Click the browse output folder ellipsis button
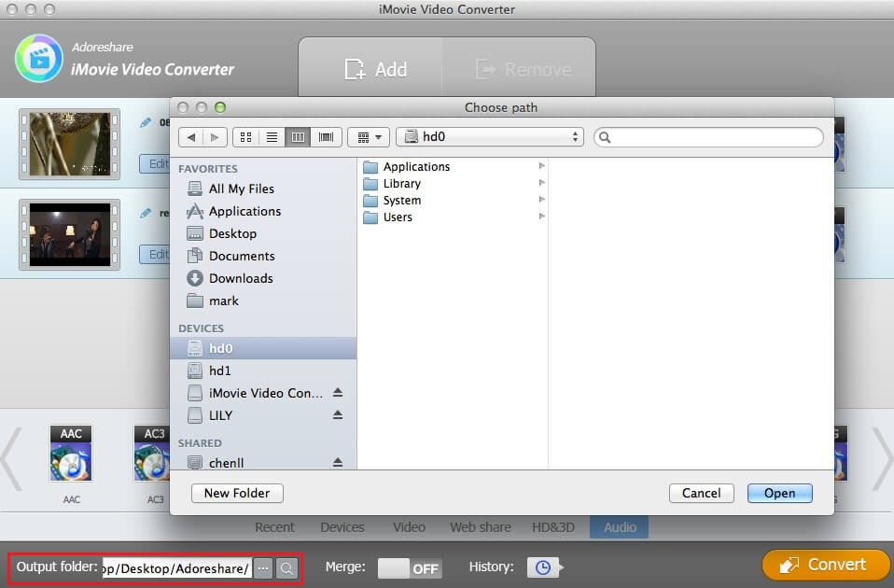Screen dimensions: 894x588 263,568
